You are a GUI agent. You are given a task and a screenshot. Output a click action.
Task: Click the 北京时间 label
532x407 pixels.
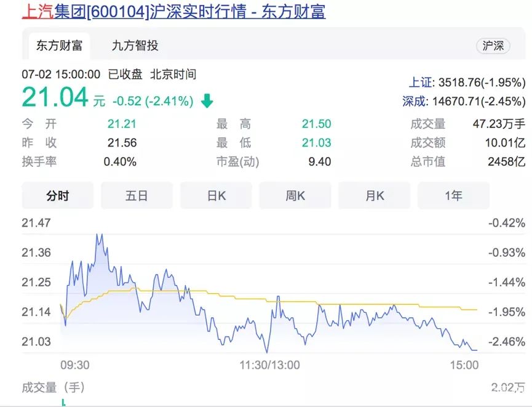173,74
